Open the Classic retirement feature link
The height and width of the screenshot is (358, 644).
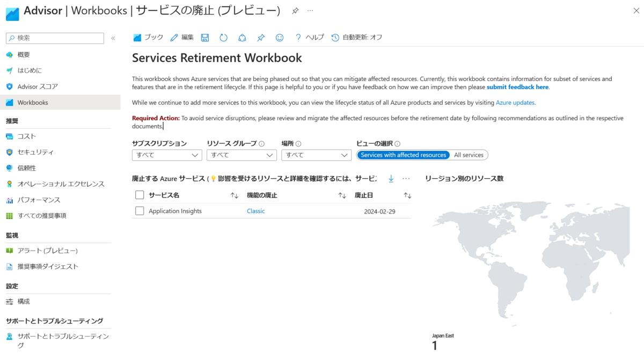point(256,211)
